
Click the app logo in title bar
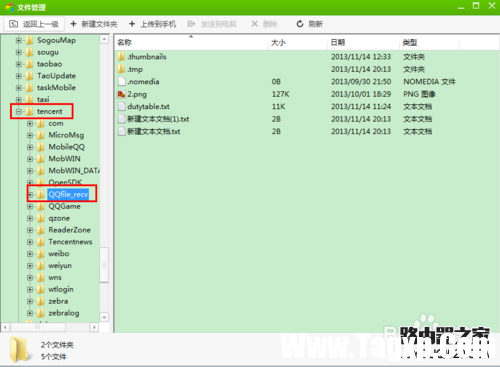(x=10, y=7)
